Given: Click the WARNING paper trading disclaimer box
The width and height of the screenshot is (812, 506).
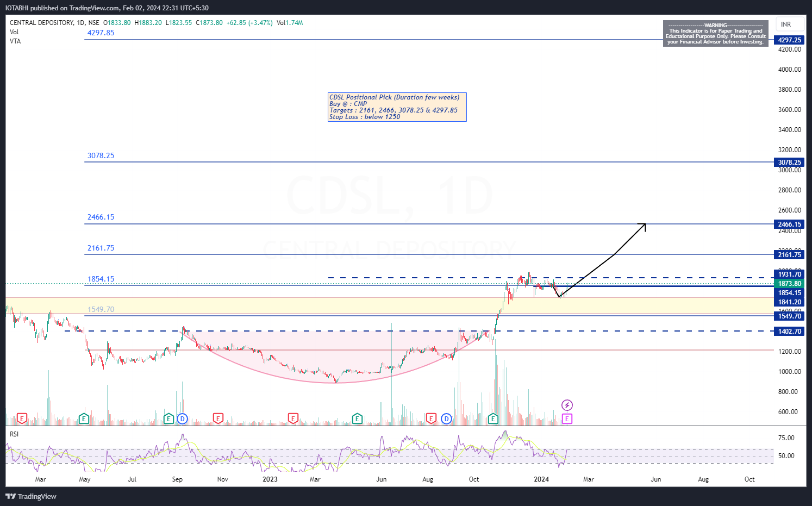Looking at the screenshot, I should [716, 34].
